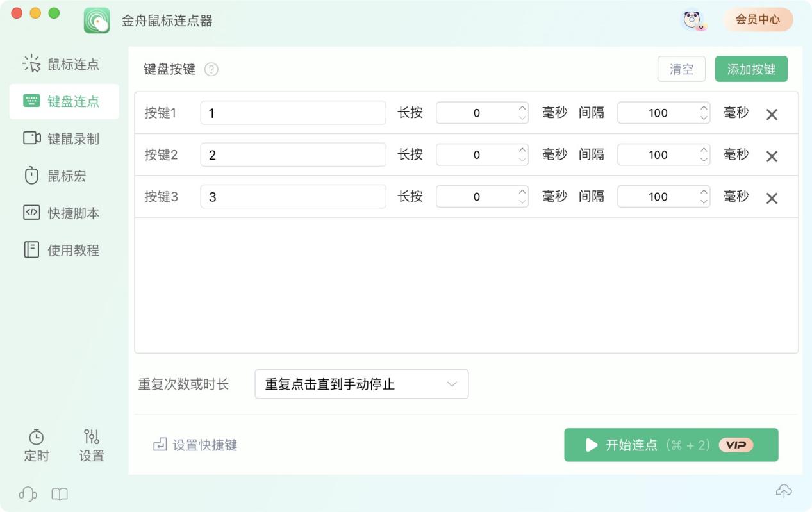812x512 pixels.
Task: Decrease 按键3 长按 value with down arrow
Action: [522, 202]
